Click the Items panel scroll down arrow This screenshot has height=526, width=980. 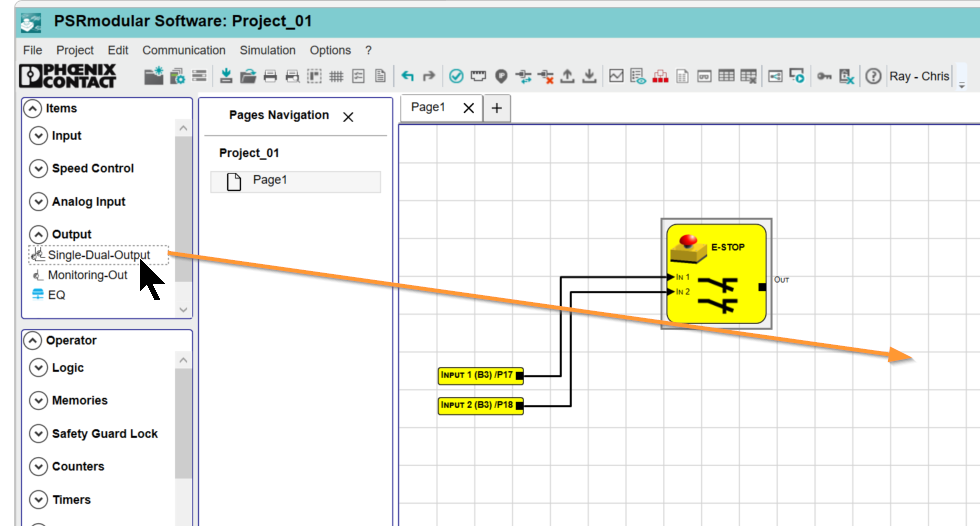coord(183,309)
